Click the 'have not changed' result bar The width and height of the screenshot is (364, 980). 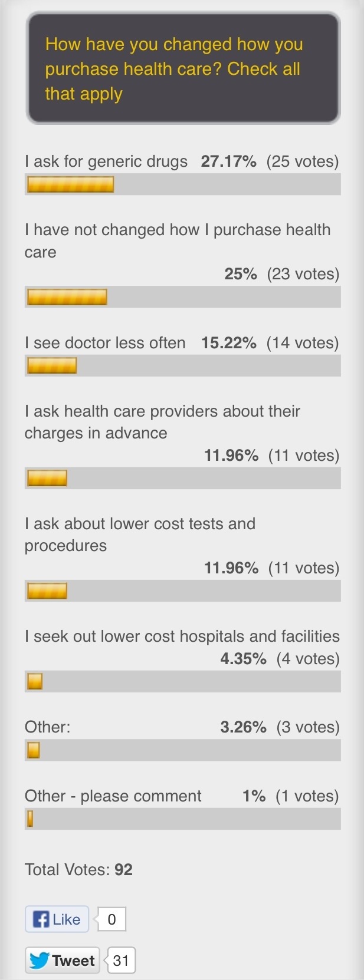click(183, 297)
